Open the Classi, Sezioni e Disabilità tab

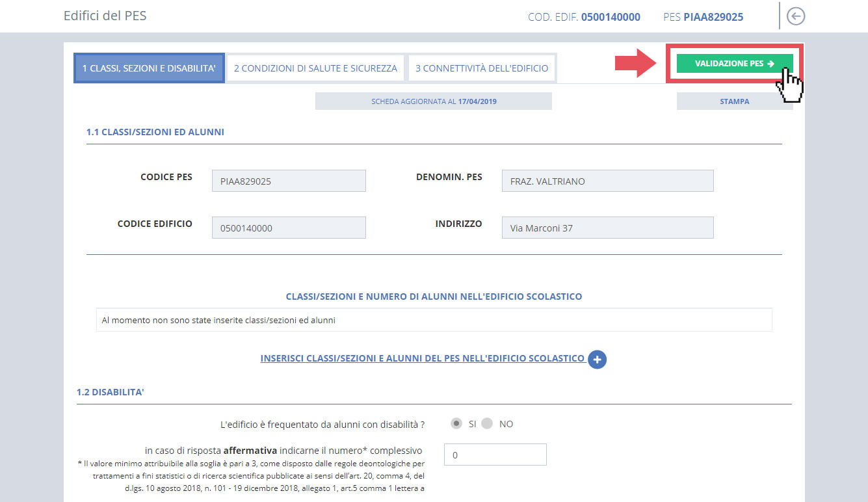pyautogui.click(x=149, y=68)
